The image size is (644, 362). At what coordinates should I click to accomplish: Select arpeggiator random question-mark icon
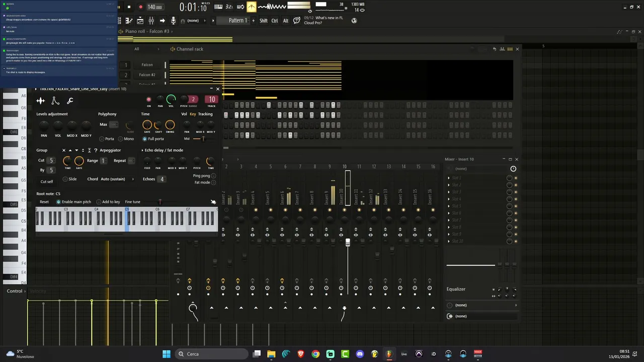click(96, 150)
